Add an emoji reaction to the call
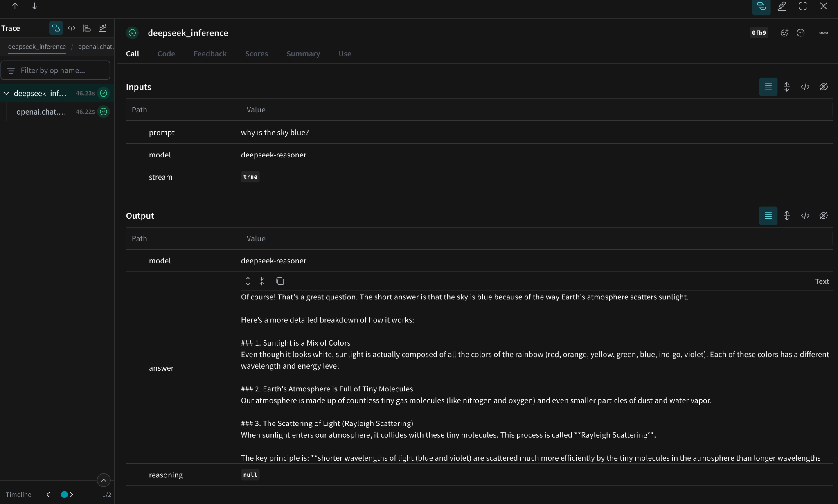The height and width of the screenshot is (504, 838). point(784,33)
